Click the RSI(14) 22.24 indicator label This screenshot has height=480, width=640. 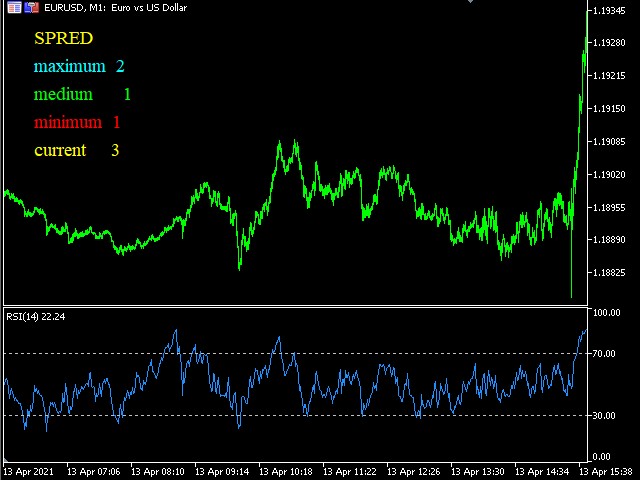[x=36, y=317]
